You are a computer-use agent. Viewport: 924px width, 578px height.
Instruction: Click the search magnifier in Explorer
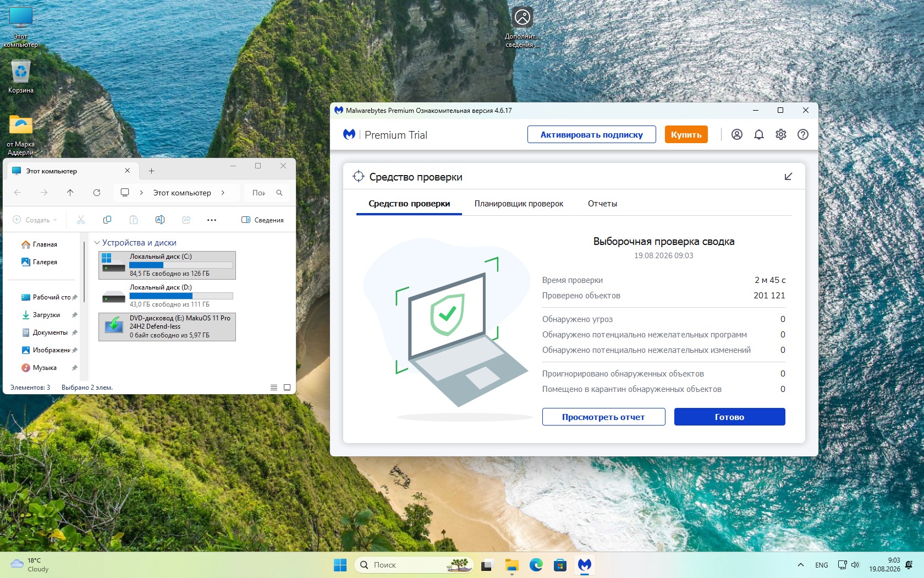(x=279, y=193)
